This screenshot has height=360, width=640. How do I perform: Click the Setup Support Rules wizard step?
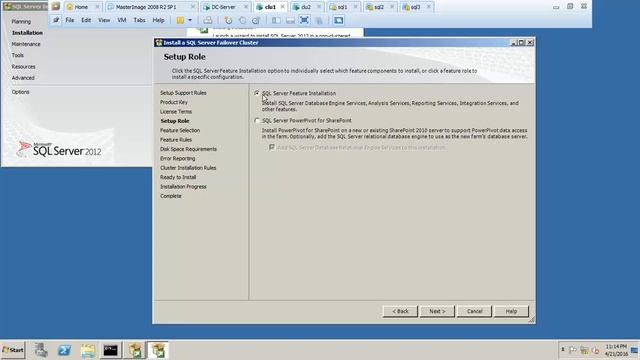click(183, 93)
